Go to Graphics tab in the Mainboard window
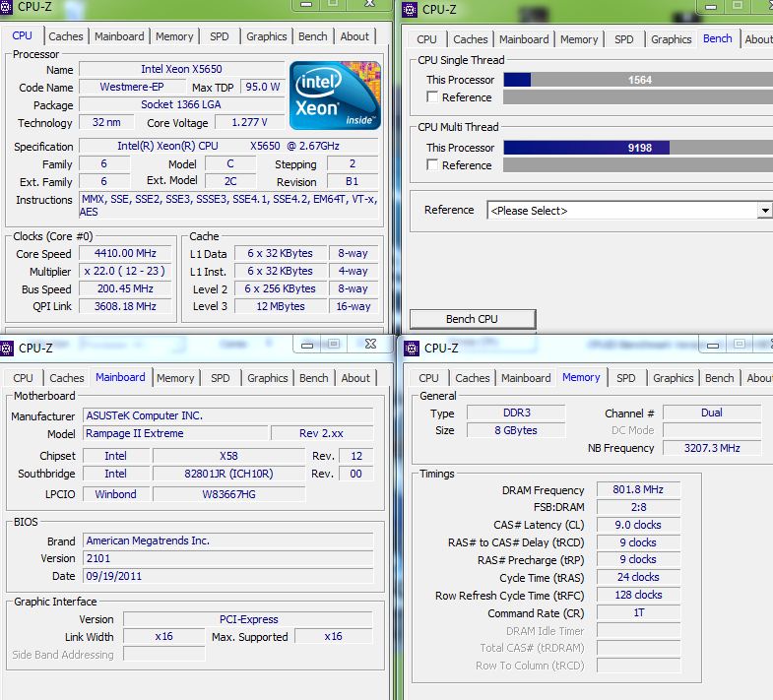Image resolution: width=773 pixels, height=700 pixels. [268, 378]
